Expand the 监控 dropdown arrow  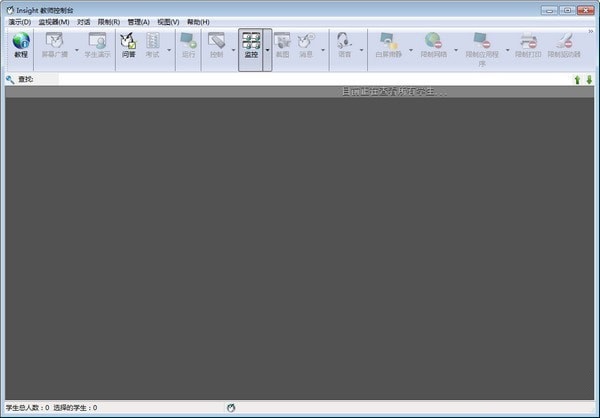click(x=267, y=50)
